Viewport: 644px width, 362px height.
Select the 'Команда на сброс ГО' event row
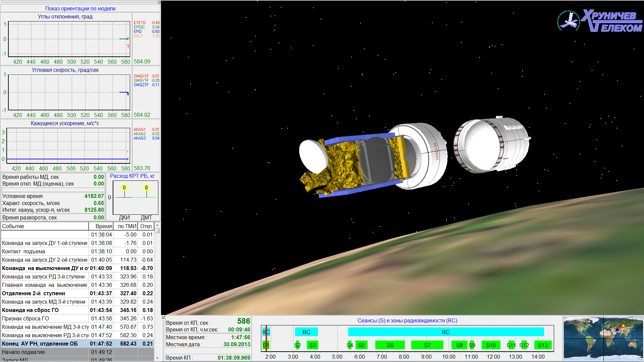point(45,310)
